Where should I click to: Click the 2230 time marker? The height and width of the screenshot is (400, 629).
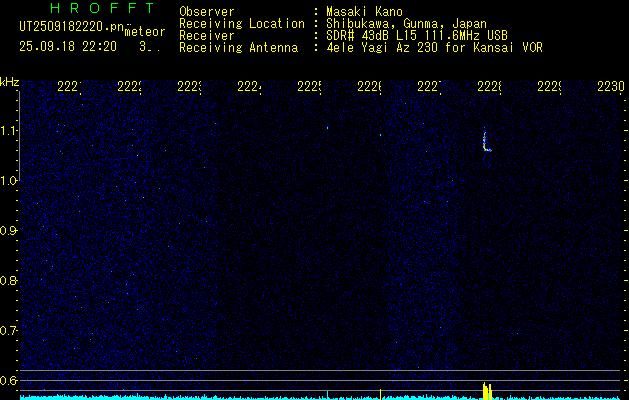click(x=611, y=87)
